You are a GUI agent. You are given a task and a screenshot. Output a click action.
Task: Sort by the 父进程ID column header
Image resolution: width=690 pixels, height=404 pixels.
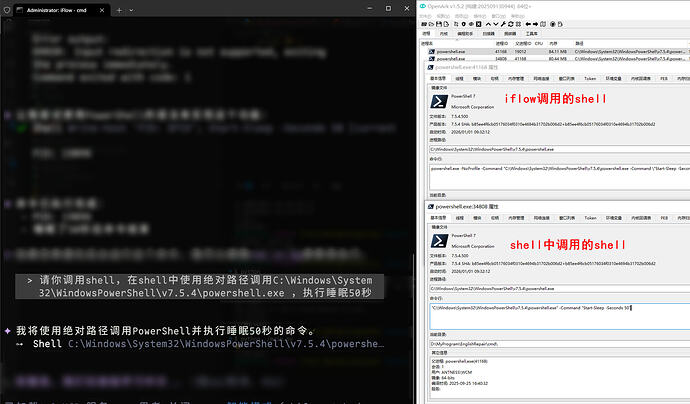point(523,44)
